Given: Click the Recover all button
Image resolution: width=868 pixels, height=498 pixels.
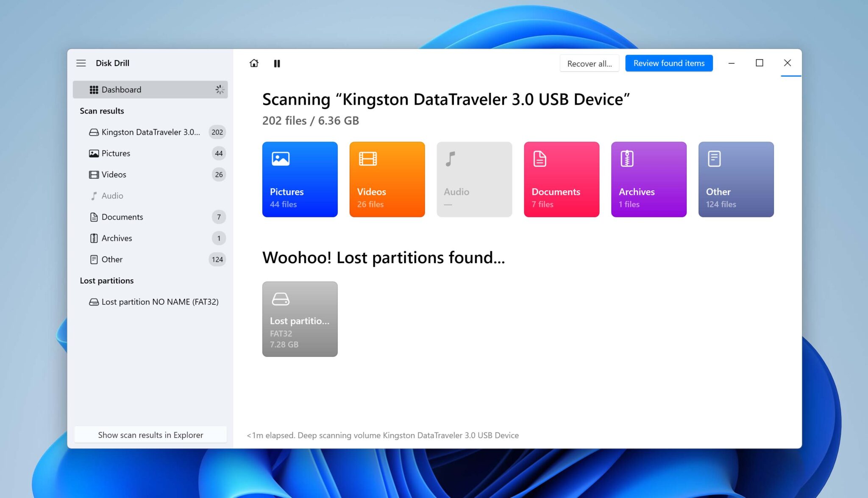Looking at the screenshot, I should [590, 63].
